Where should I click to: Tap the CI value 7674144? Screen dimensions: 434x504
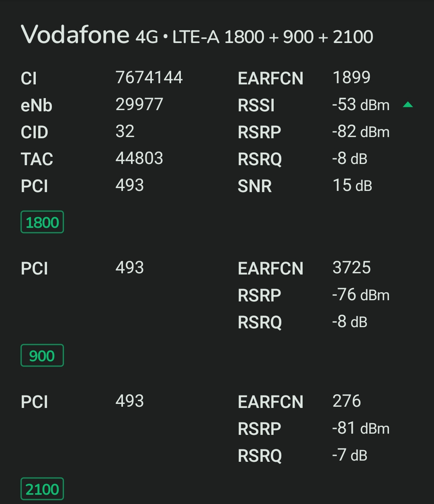(x=149, y=78)
